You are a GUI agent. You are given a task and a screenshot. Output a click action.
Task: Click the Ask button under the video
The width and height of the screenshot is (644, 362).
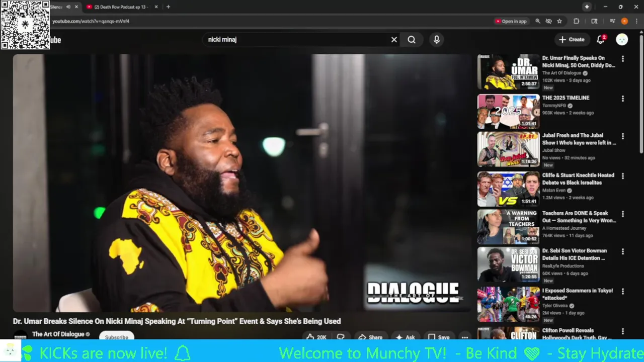(x=406, y=337)
